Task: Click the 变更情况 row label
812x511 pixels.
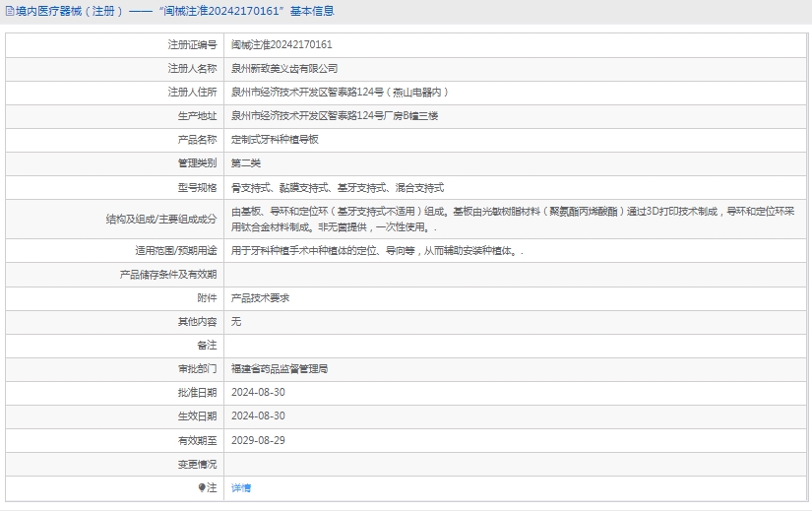Action: pyautogui.click(x=197, y=464)
